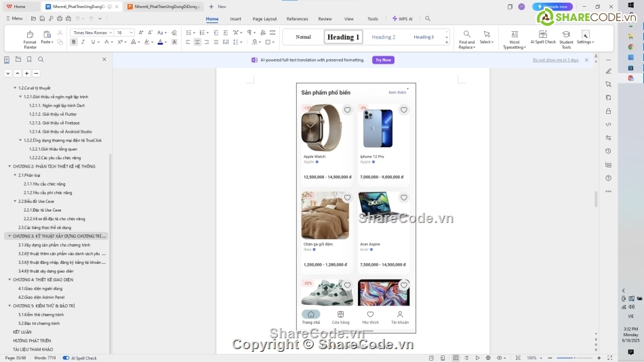Open the zoom percentage dropdown
644x362 pixels.
541,358
